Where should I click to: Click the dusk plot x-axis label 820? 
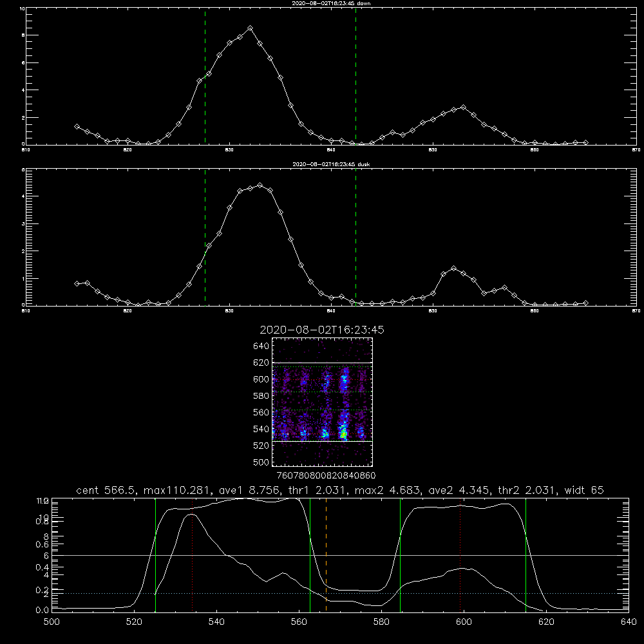128,311
